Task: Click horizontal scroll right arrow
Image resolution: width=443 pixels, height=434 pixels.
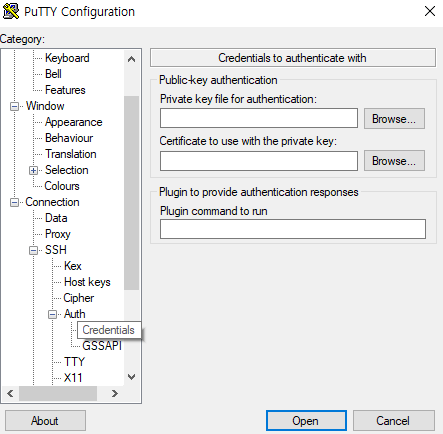Action: [x=115, y=394]
